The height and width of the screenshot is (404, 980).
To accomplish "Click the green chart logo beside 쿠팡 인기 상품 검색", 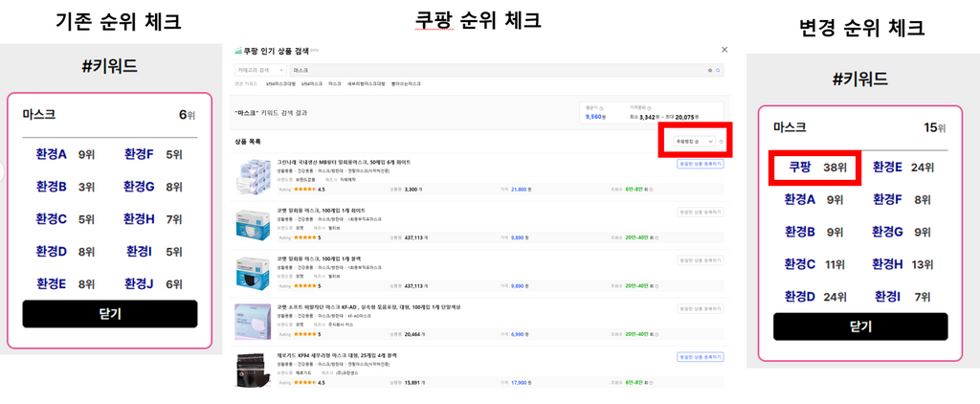I will 238,51.
